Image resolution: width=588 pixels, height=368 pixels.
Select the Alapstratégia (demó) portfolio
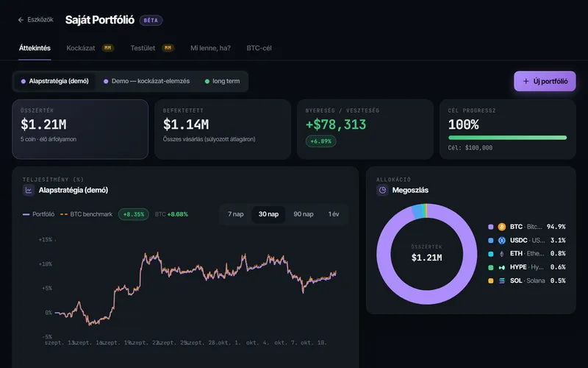(54, 81)
